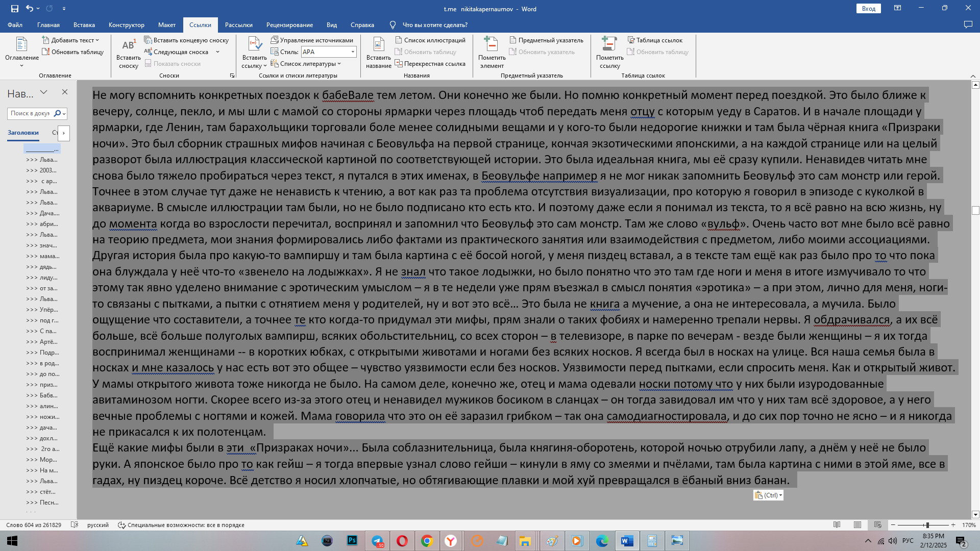This screenshot has height=551, width=980.
Task: Switch to Read Mode view
Action: click(837, 525)
